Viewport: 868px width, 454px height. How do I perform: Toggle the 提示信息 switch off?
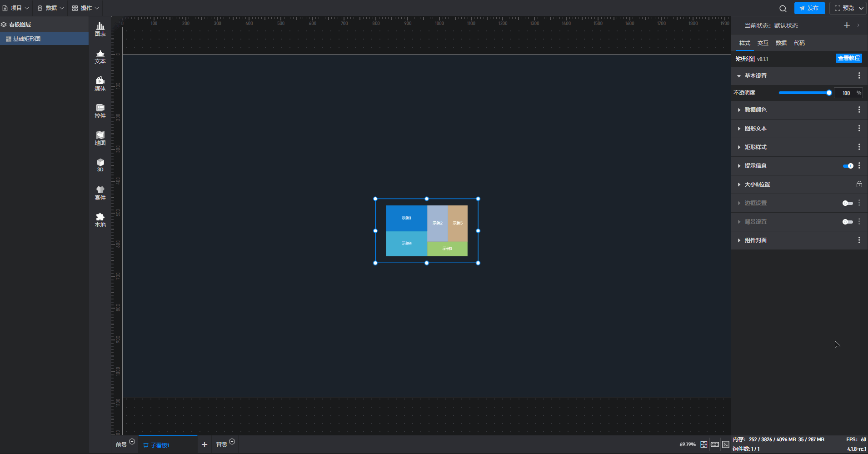[848, 166]
